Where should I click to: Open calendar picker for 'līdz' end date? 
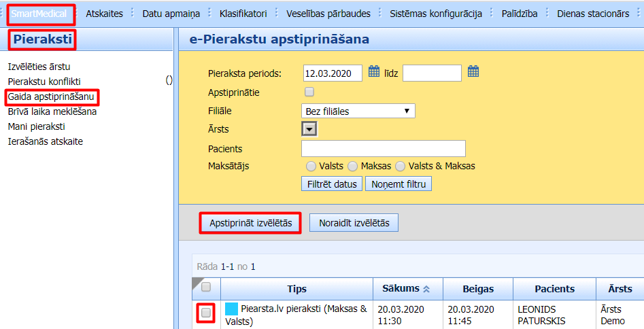473,71
